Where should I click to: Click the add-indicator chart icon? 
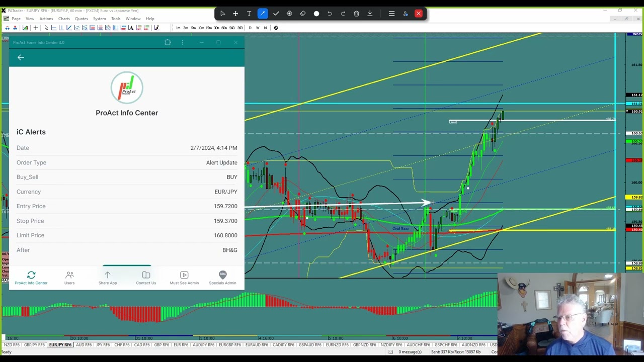[x=25, y=28]
